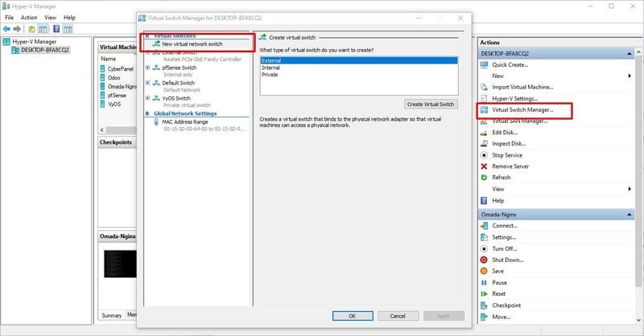This screenshot has width=644, height=336.
Task: Click the Up One Level folder icon
Action: point(31,29)
